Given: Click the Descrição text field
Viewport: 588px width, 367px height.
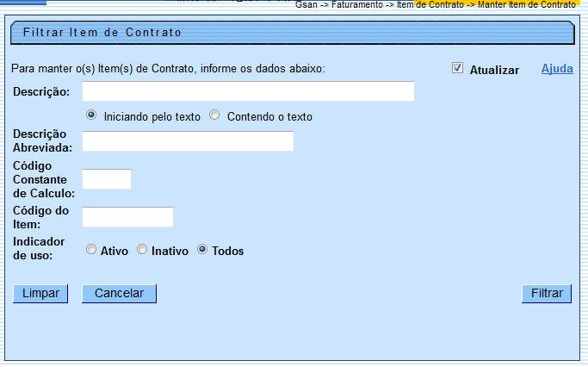Looking at the screenshot, I should [248, 91].
